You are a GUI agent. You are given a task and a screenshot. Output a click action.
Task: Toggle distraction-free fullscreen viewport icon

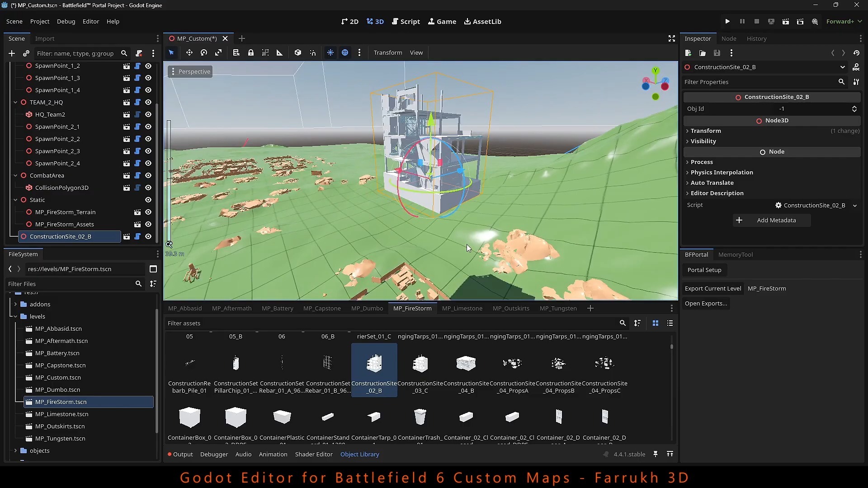(x=672, y=38)
